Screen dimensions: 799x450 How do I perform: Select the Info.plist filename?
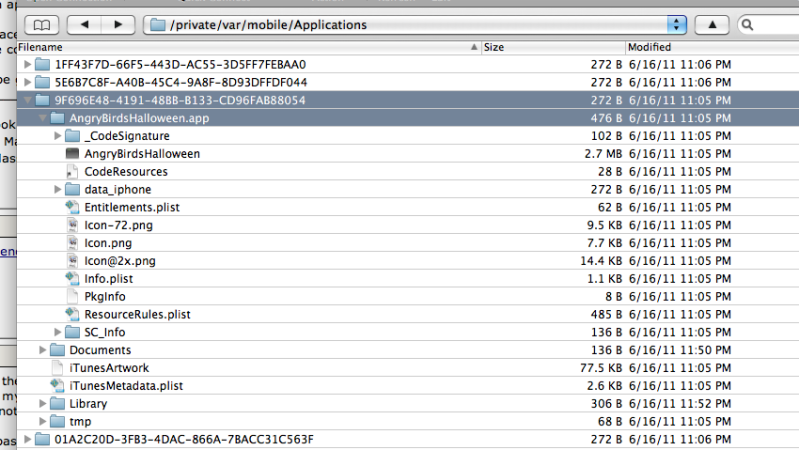pyautogui.click(x=109, y=279)
